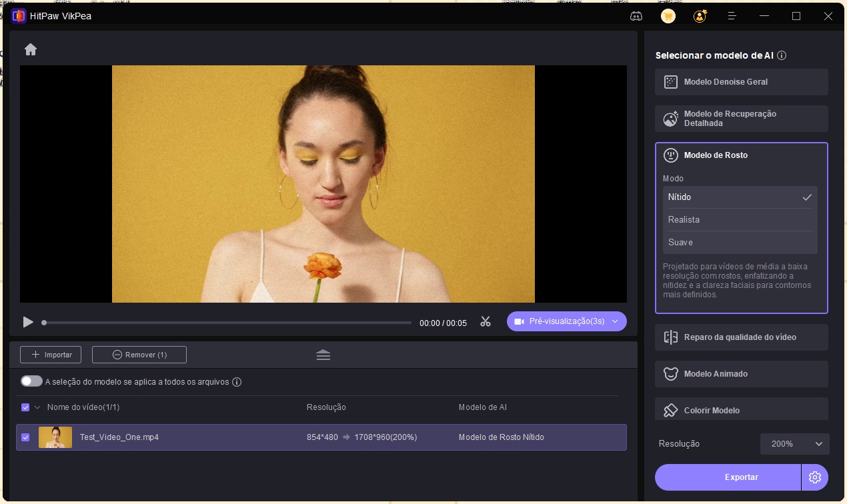Click the Modelo de Rosto Nítido cell
Viewport: 847px width, 504px height.
click(502, 437)
